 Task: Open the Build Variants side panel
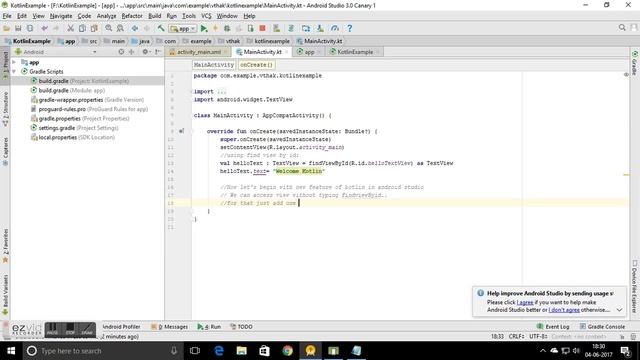pyautogui.click(x=5, y=295)
